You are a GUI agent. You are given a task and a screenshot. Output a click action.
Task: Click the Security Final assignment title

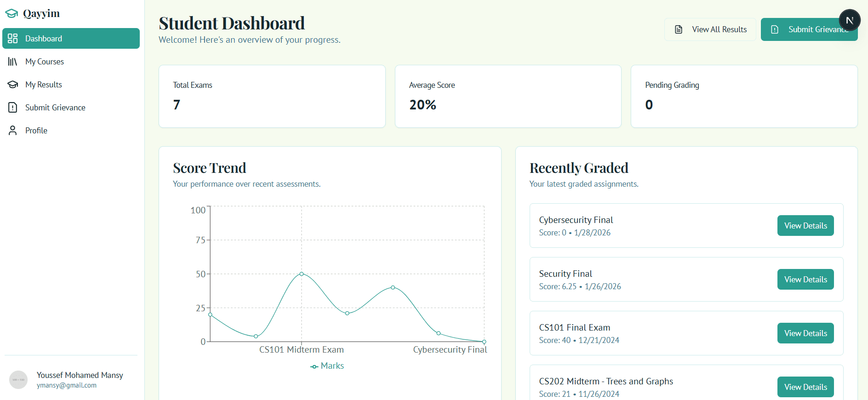(565, 274)
